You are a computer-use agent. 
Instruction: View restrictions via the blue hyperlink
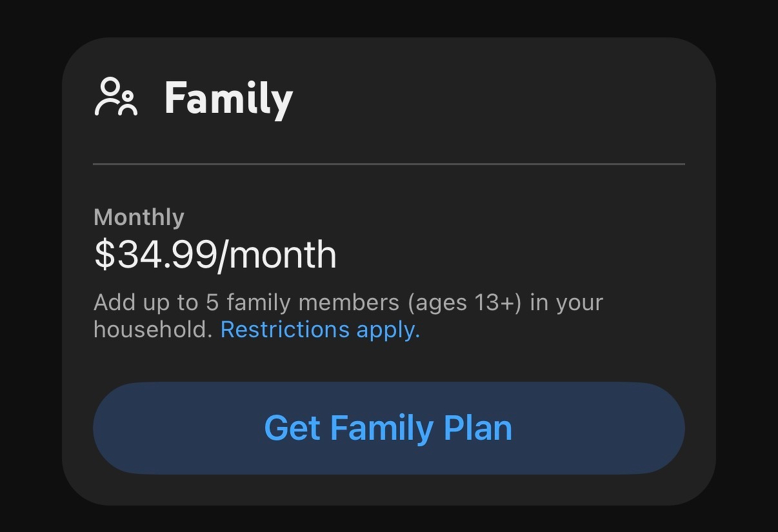320,330
